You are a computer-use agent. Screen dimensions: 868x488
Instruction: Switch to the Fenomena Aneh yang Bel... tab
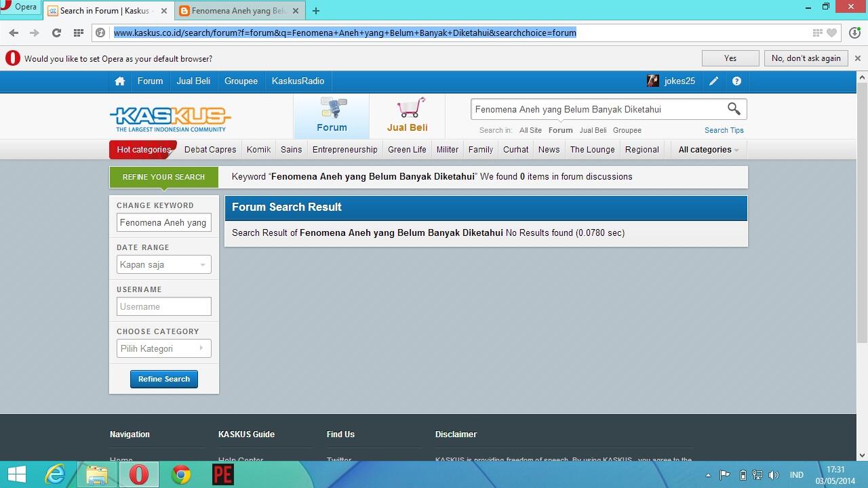tap(239, 11)
